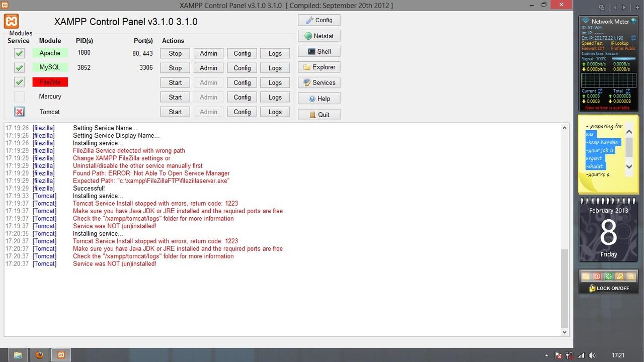Click the volume icon in system tray
Screen dimensions: 644x362
(593, 355)
